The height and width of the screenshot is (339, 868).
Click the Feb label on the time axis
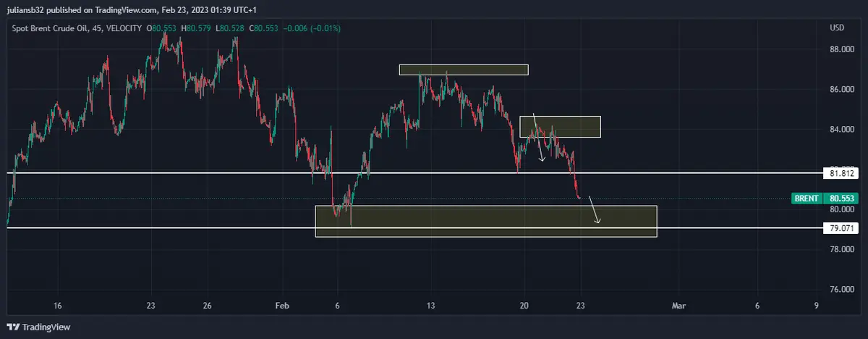click(x=284, y=305)
